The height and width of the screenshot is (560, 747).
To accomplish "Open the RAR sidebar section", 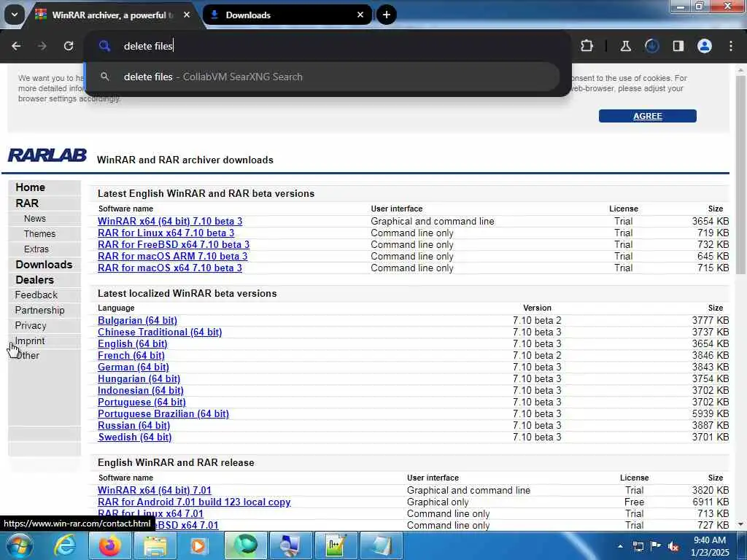I will click(27, 203).
